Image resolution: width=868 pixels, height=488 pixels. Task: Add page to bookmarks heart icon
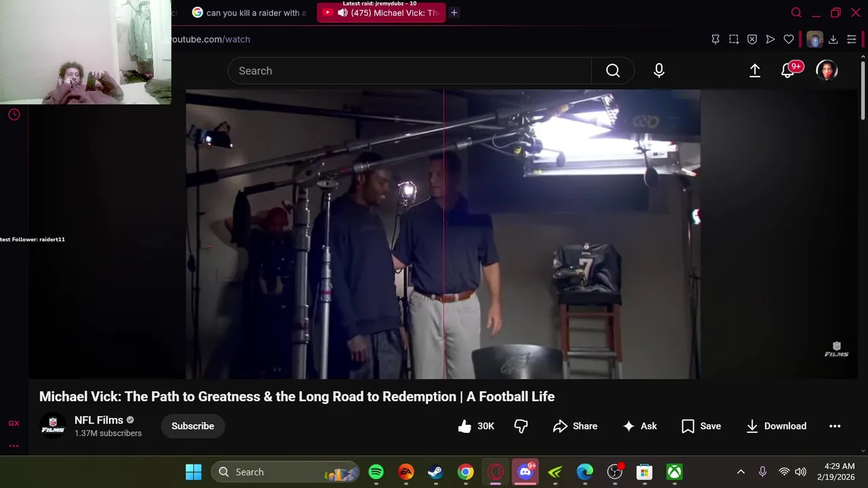pyautogui.click(x=789, y=39)
